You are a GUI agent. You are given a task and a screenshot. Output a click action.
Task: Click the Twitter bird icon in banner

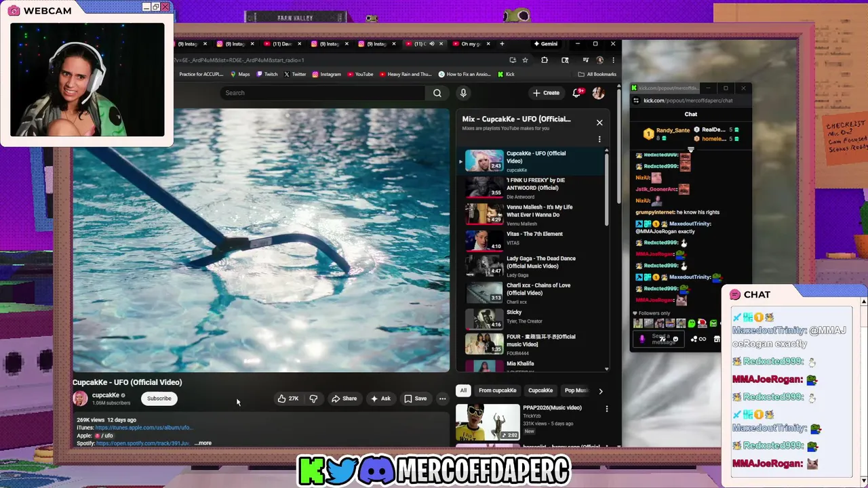click(x=343, y=470)
